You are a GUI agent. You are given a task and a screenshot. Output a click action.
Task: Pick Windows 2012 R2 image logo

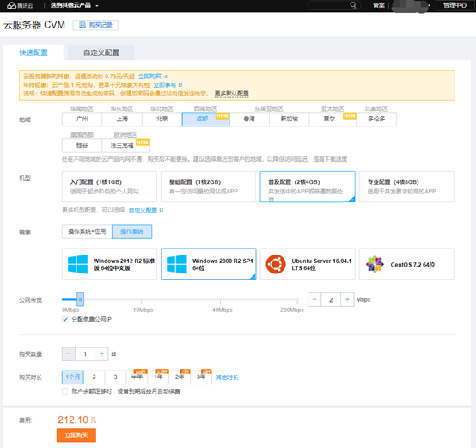pyautogui.click(x=77, y=264)
